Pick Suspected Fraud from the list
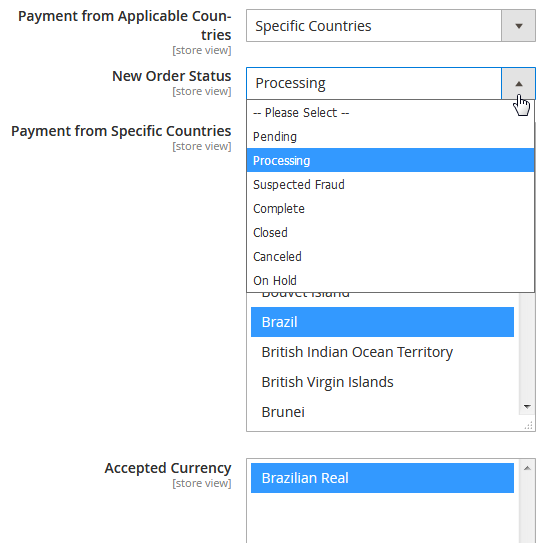Image resolution: width=555 pixels, height=543 pixels. pos(390,184)
